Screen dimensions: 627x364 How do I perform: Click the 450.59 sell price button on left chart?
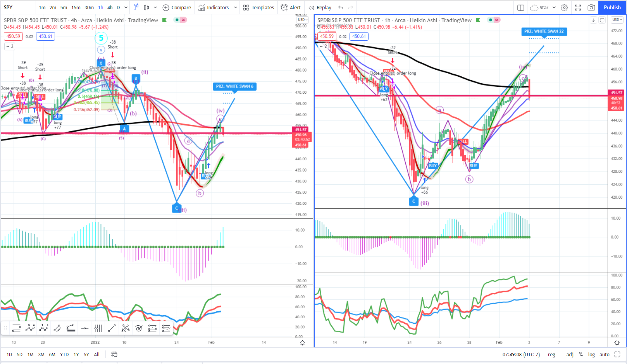tap(14, 36)
